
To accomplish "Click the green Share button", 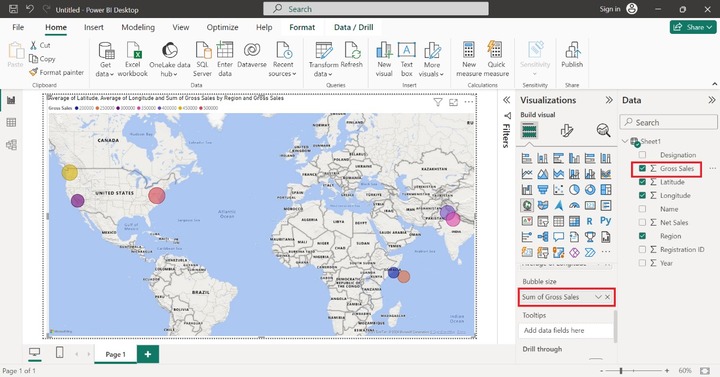I will click(x=693, y=27).
